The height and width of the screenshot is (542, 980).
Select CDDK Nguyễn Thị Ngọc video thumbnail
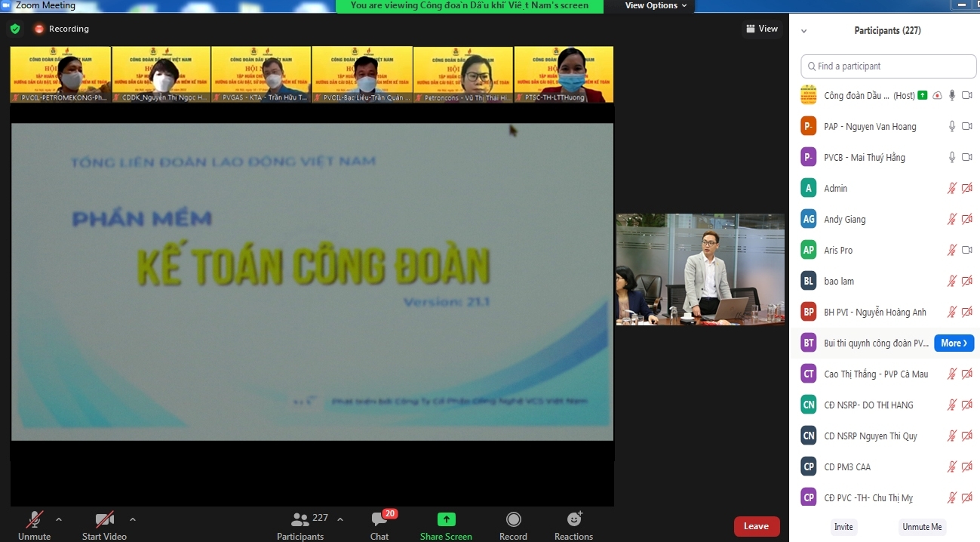pos(161,74)
